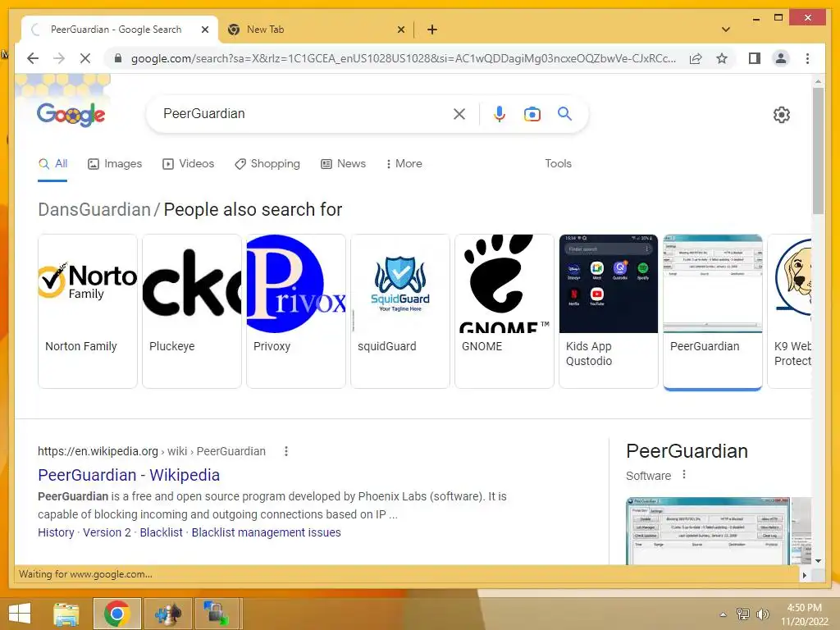
Task: Select the Norton Family card
Action: 88,311
